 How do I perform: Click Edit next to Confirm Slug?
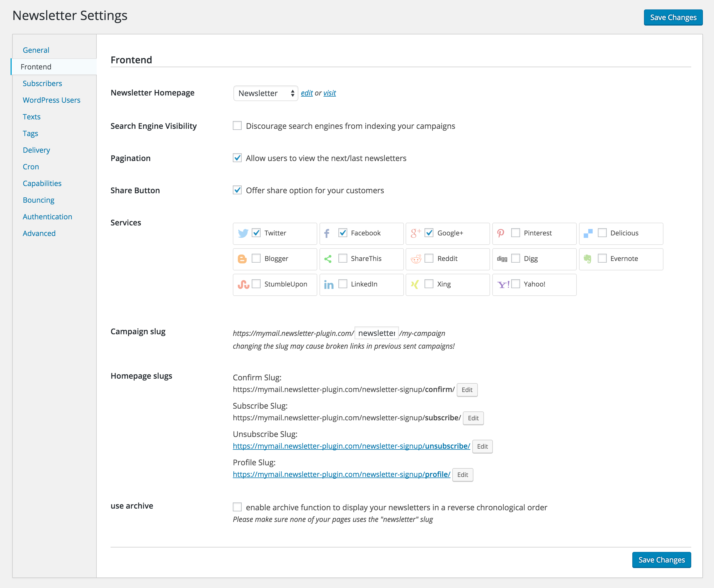coord(467,390)
